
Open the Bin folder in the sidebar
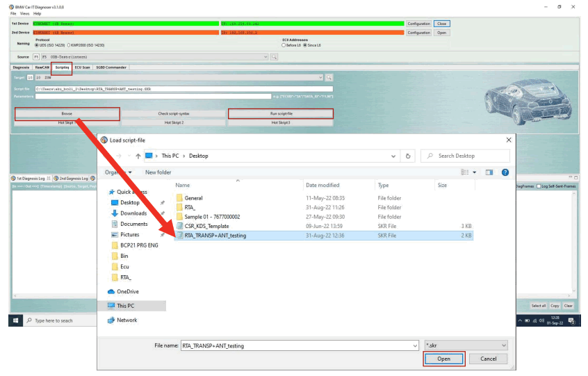(124, 256)
